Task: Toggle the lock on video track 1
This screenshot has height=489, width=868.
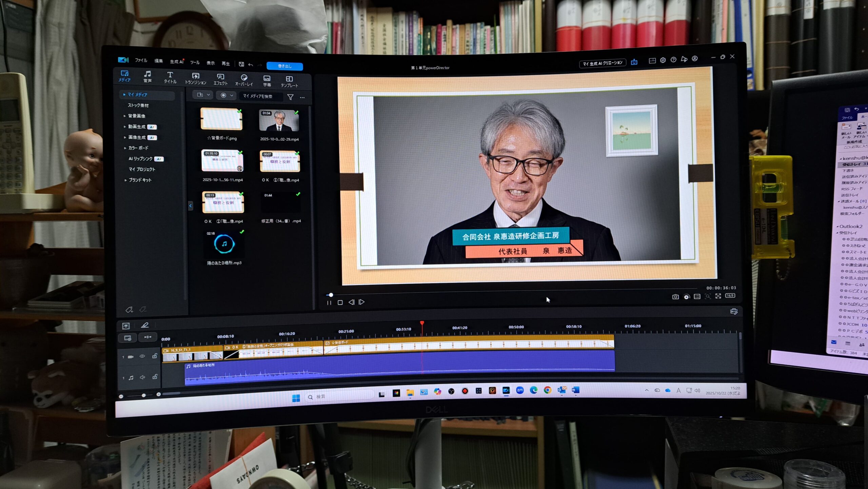Action: coord(155,356)
